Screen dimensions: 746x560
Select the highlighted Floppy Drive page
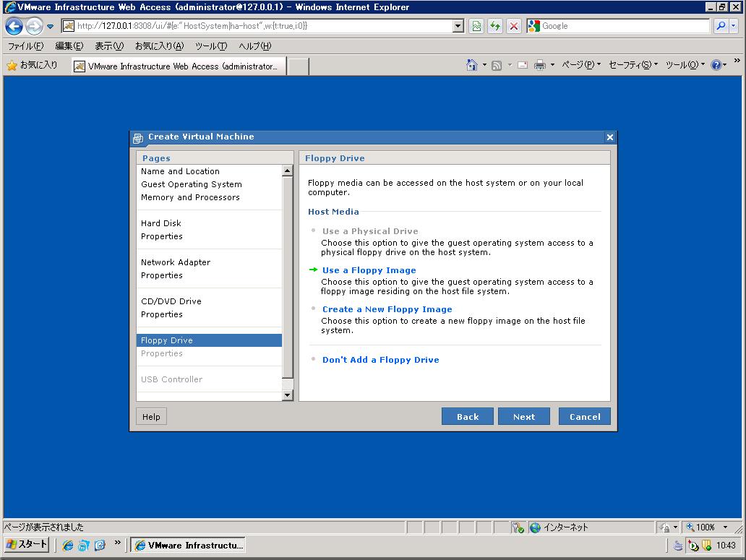point(210,340)
